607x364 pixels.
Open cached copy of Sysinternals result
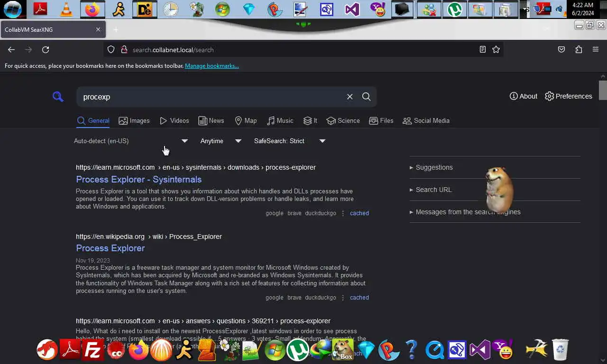point(359,213)
